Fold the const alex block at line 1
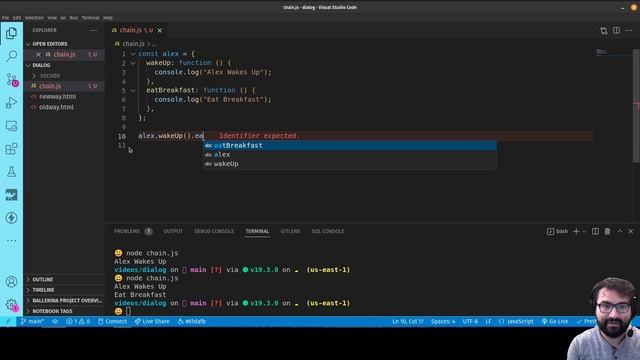 coord(133,54)
